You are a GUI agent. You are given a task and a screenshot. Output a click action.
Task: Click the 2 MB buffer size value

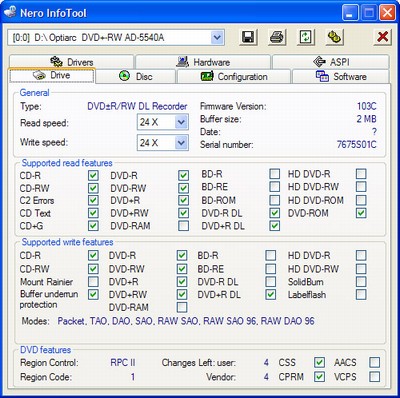pyautogui.click(x=367, y=119)
